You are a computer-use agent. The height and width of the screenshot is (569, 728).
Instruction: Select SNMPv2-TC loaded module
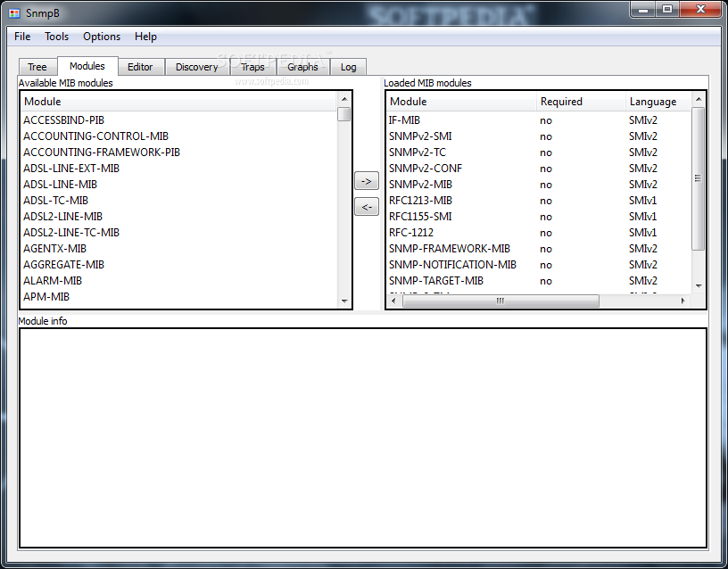(x=417, y=153)
